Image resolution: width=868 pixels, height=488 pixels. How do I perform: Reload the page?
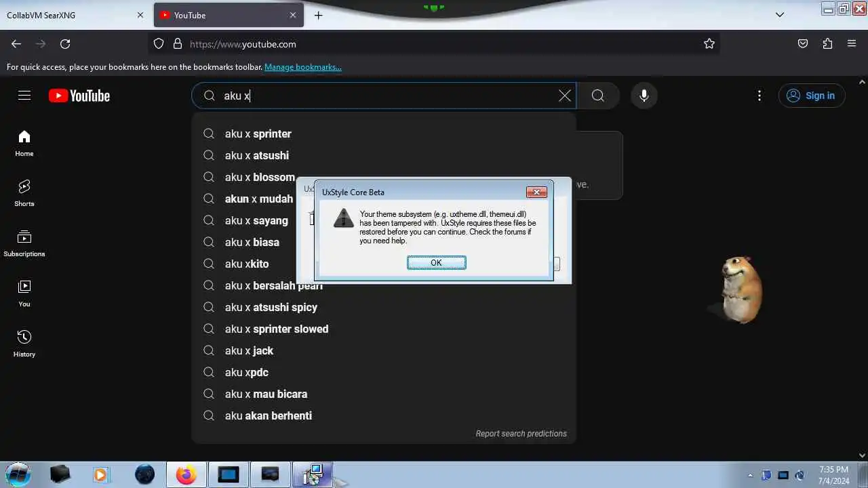pos(65,44)
